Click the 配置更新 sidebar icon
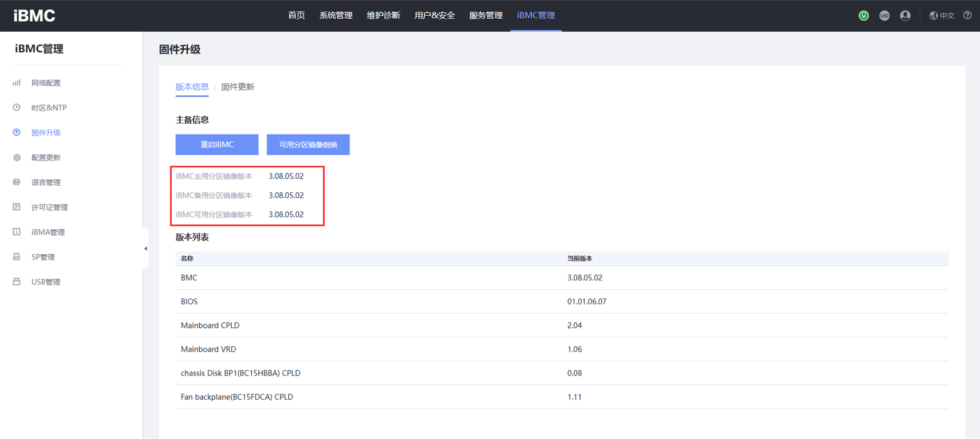The width and height of the screenshot is (980, 439). click(16, 157)
